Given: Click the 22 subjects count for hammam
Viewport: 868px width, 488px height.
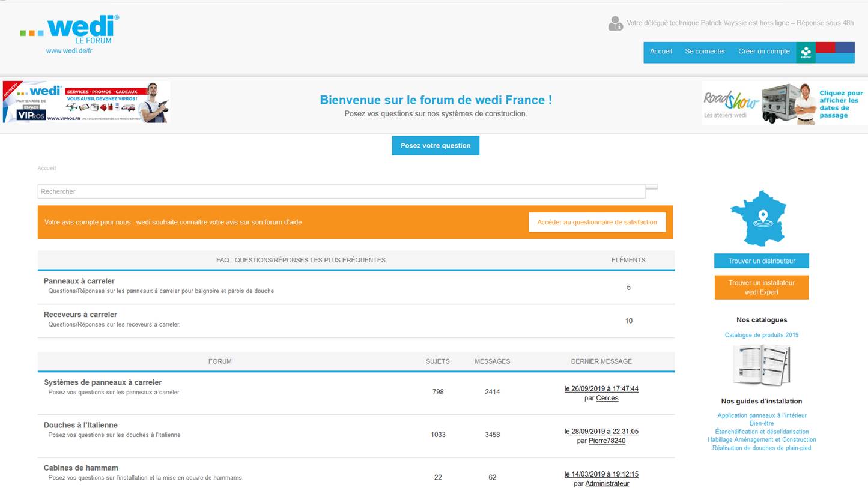Looking at the screenshot, I should (438, 478).
